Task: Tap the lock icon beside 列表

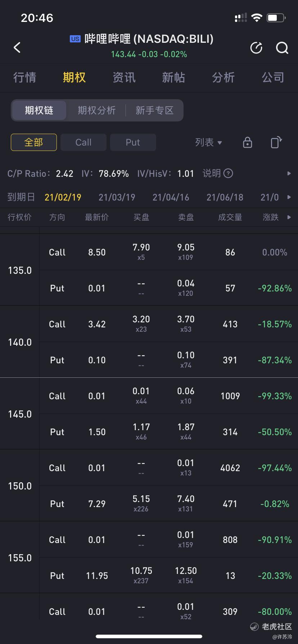Action: coord(248,142)
